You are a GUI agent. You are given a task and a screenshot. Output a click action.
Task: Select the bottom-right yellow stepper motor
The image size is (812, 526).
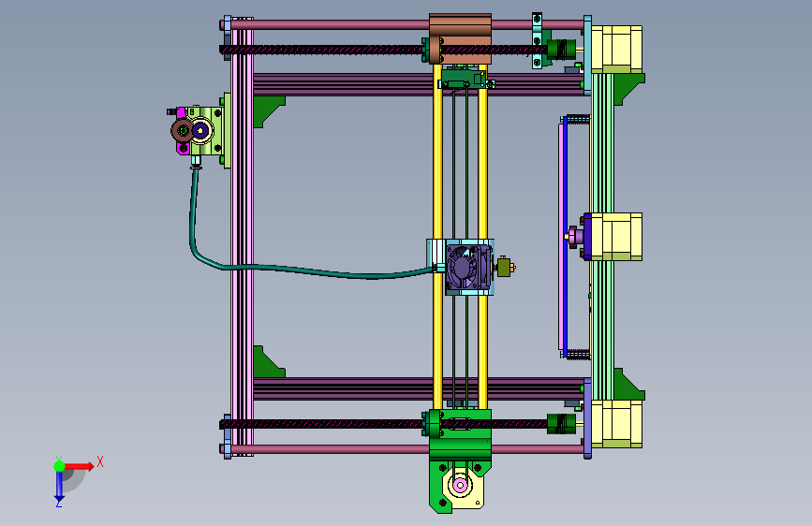617,423
